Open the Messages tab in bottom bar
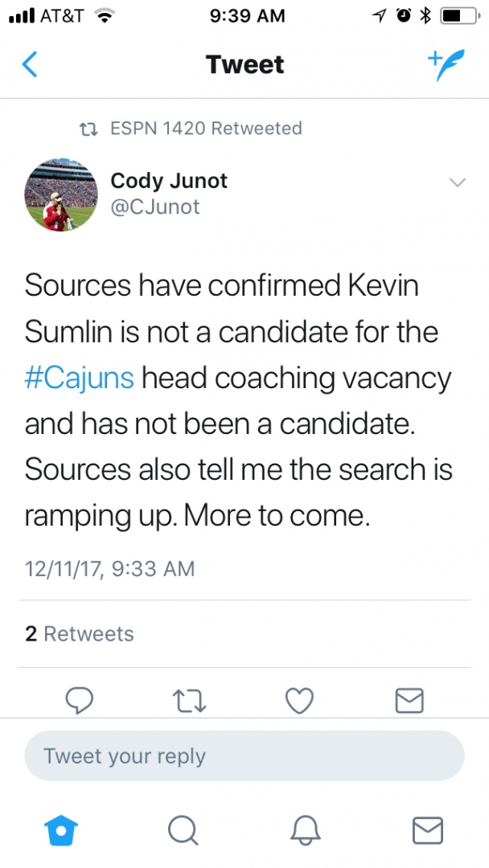This screenshot has height=868, width=489. [427, 829]
